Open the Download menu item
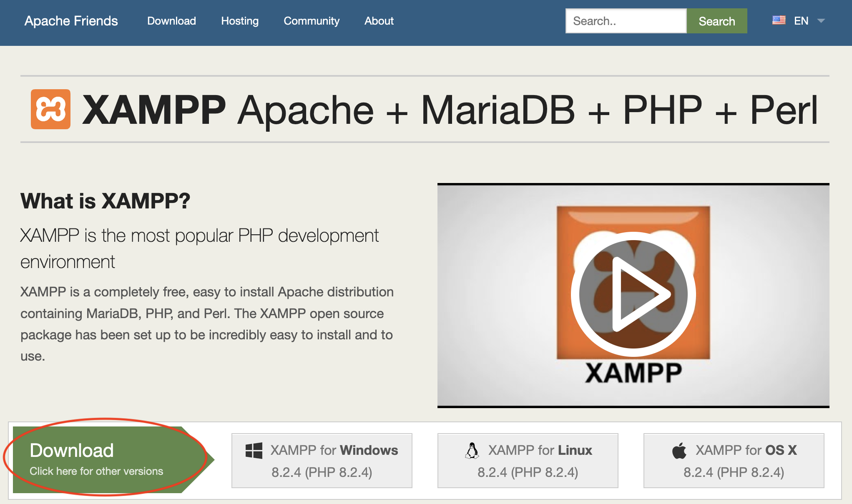The image size is (852, 504). point(171,20)
